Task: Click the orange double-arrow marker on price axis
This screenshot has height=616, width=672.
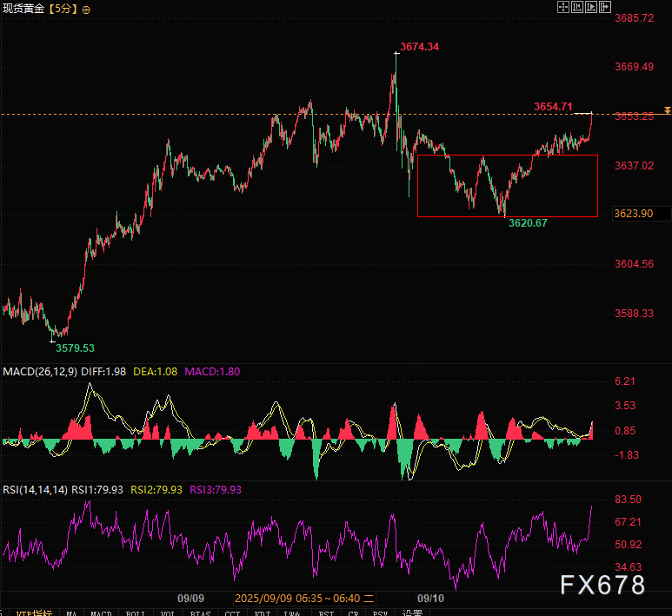Action: (666, 110)
